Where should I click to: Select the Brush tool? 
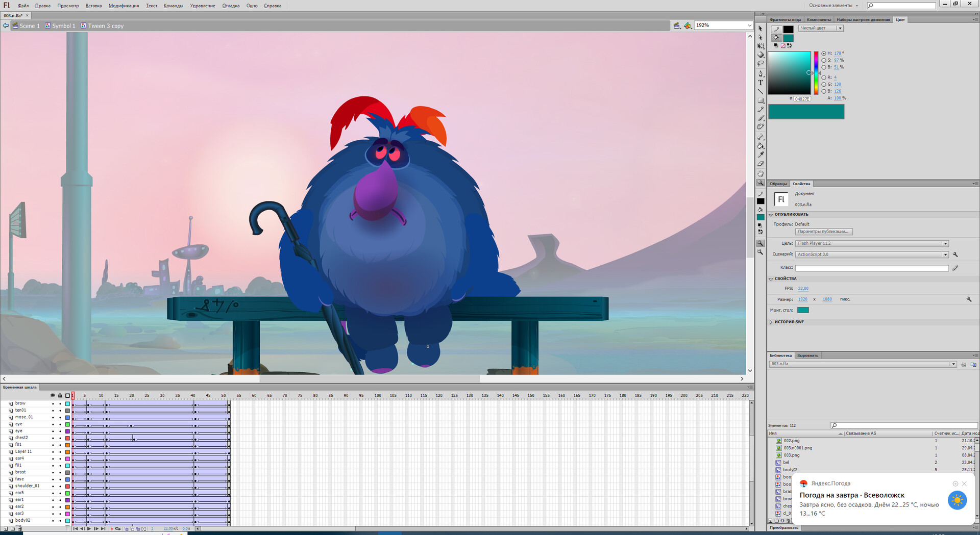coord(761,118)
